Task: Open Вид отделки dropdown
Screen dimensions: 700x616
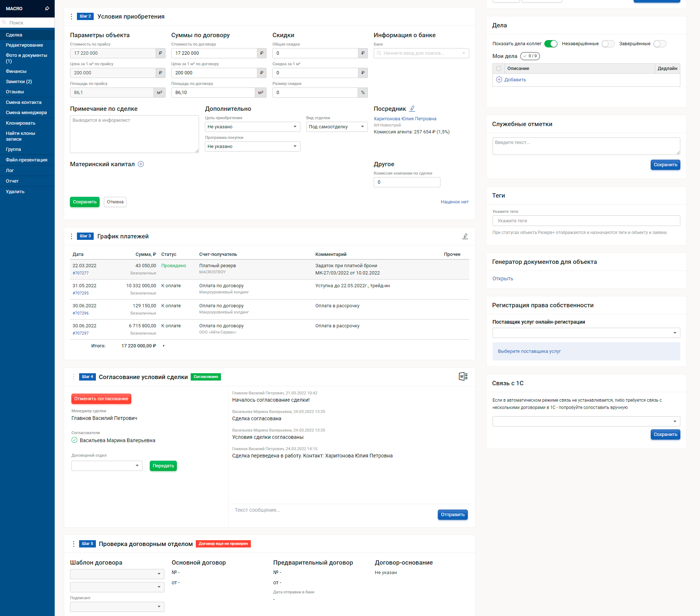Action: pyautogui.click(x=336, y=126)
